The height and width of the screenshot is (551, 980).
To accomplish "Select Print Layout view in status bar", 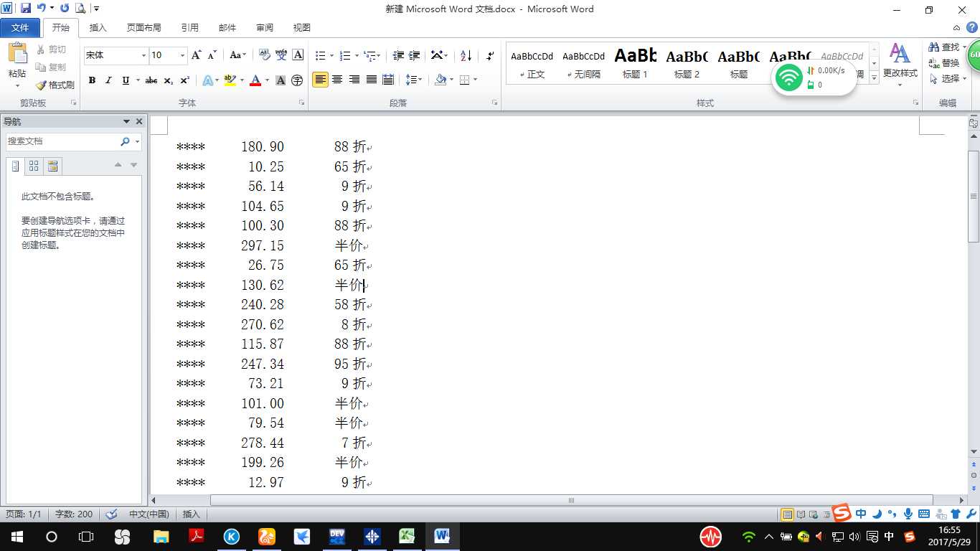I will click(x=787, y=514).
